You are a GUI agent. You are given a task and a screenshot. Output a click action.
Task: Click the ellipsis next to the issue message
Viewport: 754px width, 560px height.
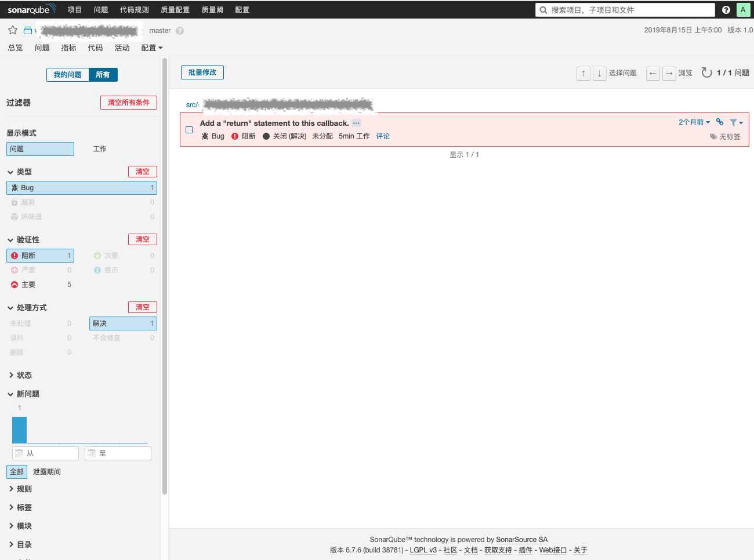pyautogui.click(x=356, y=123)
